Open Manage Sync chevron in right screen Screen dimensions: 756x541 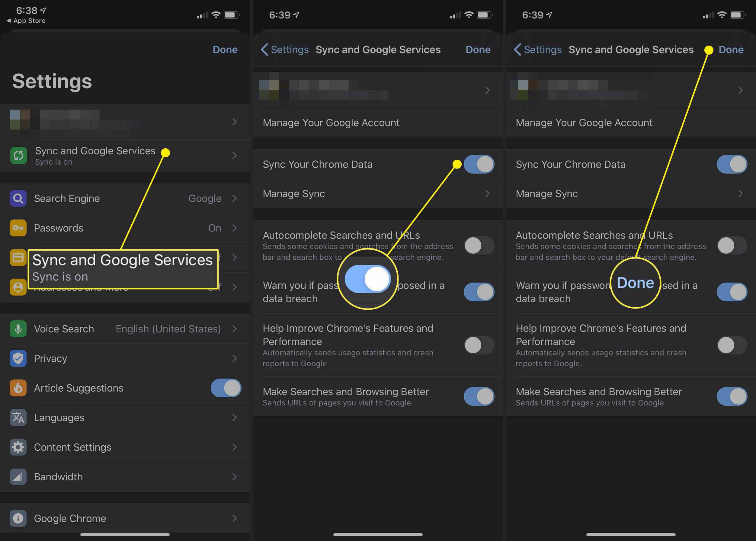[x=740, y=194]
